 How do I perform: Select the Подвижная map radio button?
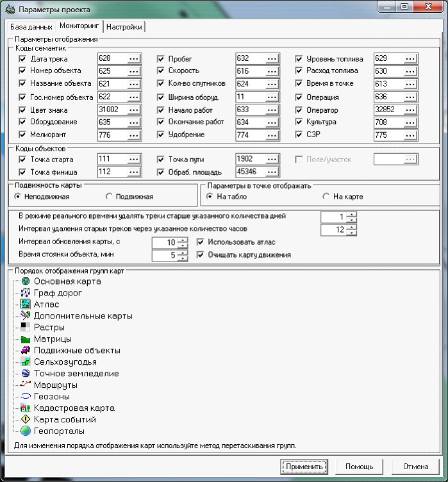pos(108,197)
